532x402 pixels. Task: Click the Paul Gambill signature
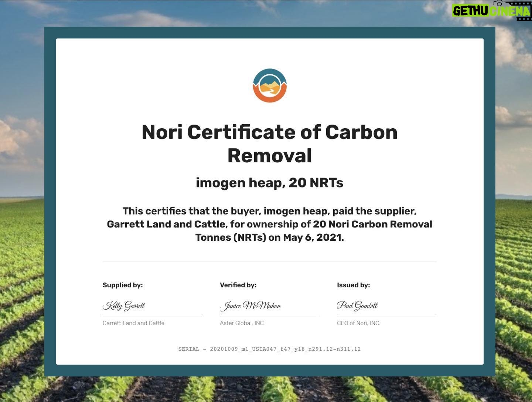coord(357,305)
